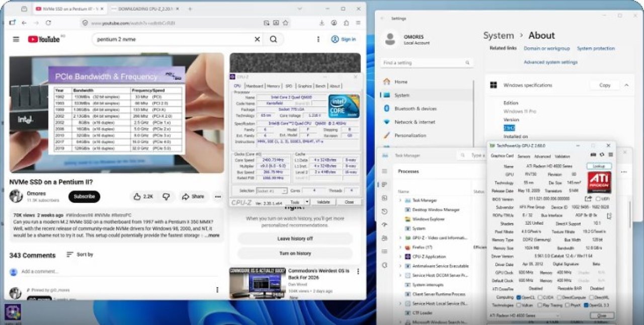Like the NVMe SSD on a Pentium II video
644x325 pixels.
click(143, 197)
